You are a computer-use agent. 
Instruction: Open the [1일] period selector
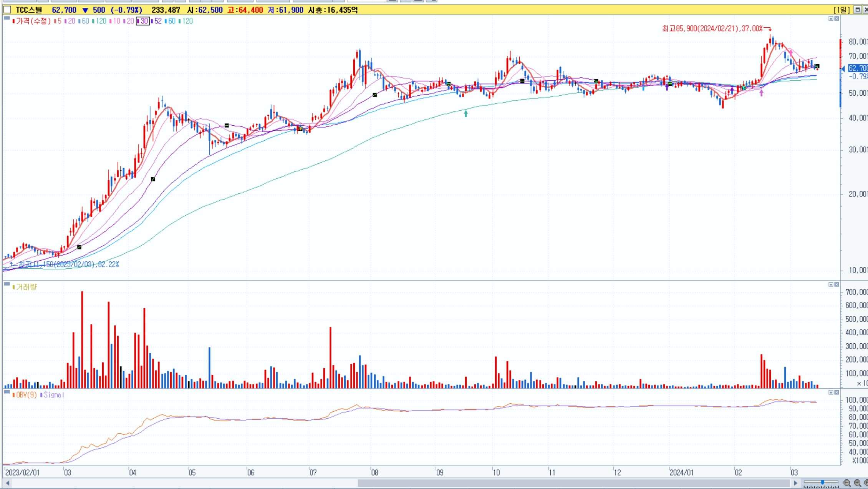point(841,10)
